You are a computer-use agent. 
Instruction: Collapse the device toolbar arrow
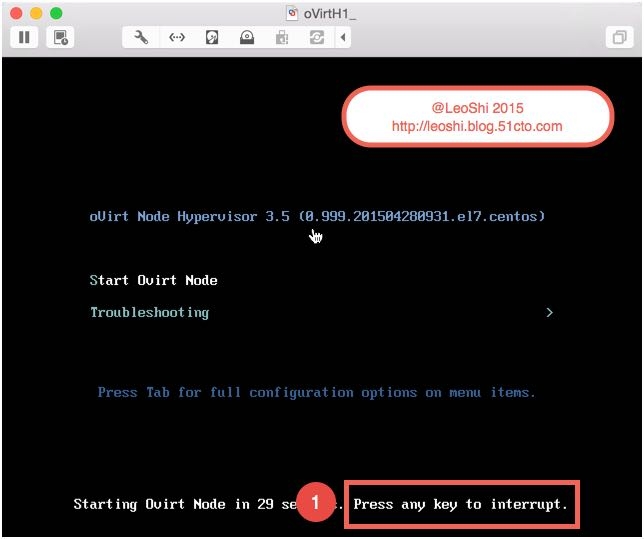click(x=343, y=37)
